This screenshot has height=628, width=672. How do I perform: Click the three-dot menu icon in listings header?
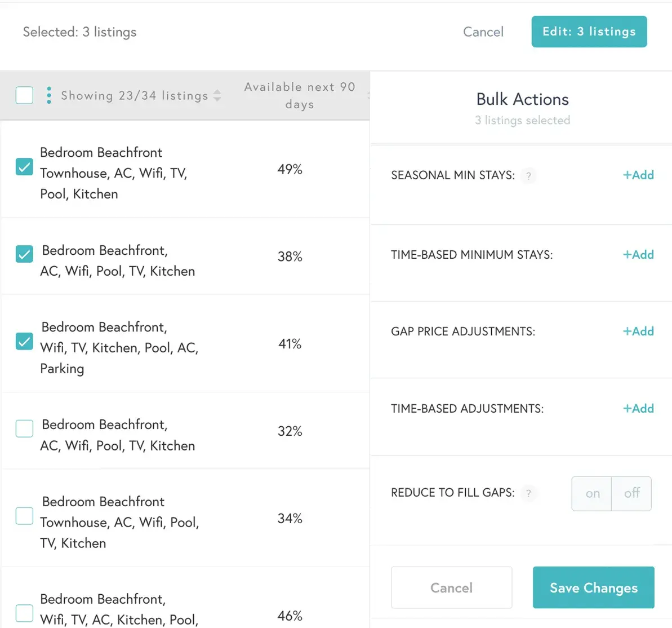tap(49, 95)
